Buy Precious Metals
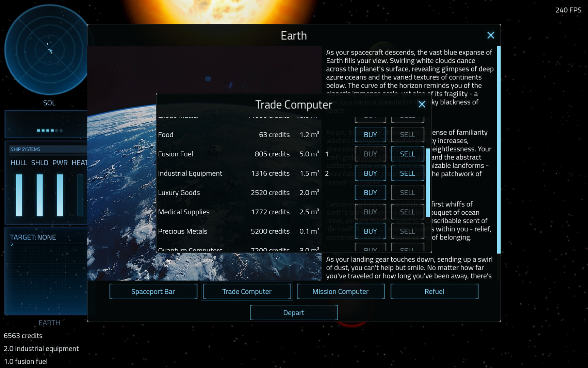This screenshot has width=588, height=368. pyautogui.click(x=370, y=231)
